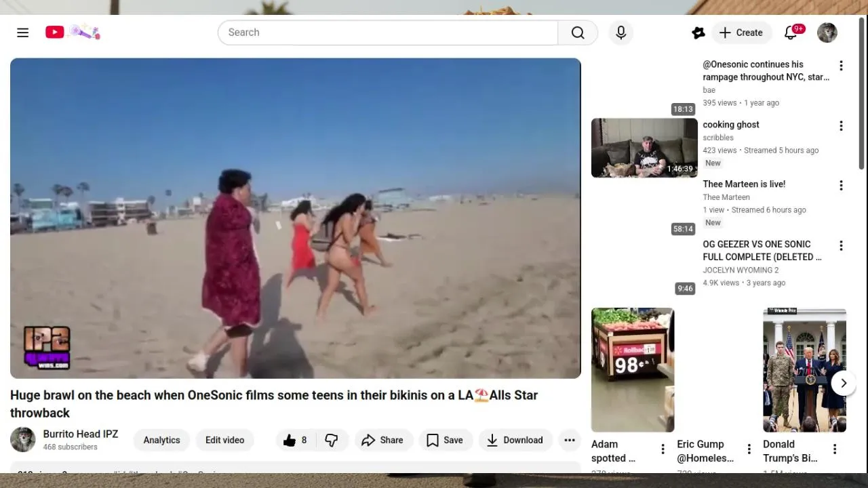Click 'JOCELYN WYOMING 2' channel name

point(741,270)
